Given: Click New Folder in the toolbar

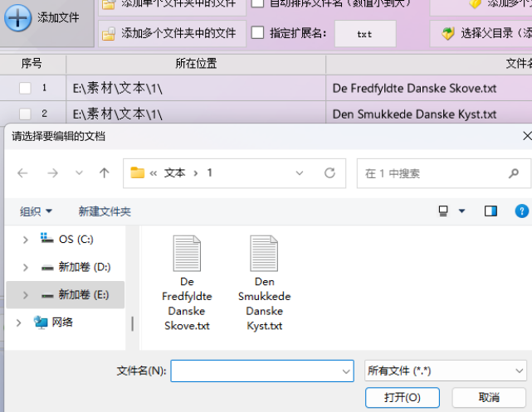Looking at the screenshot, I should click(105, 211).
